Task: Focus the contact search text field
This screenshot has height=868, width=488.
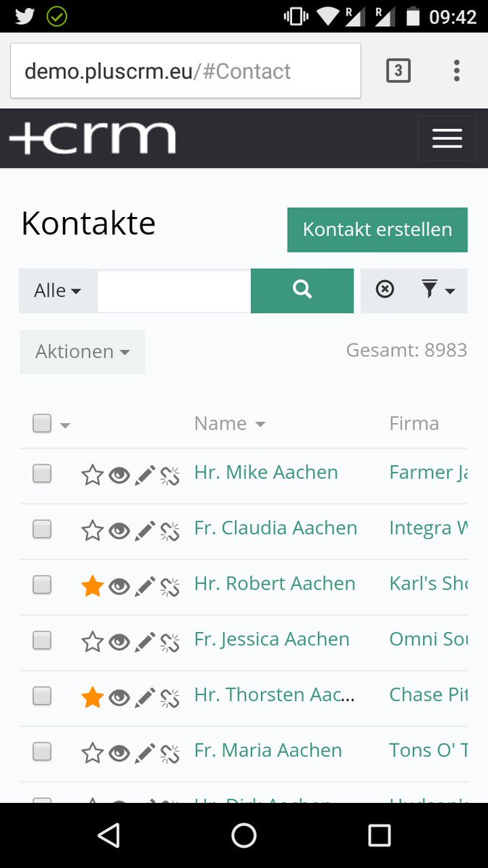Action: tap(174, 291)
